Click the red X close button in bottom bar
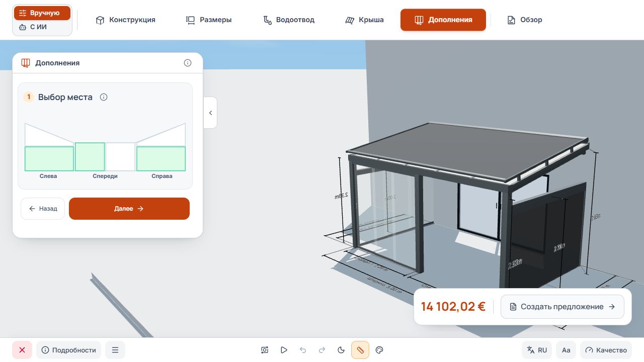 22,350
